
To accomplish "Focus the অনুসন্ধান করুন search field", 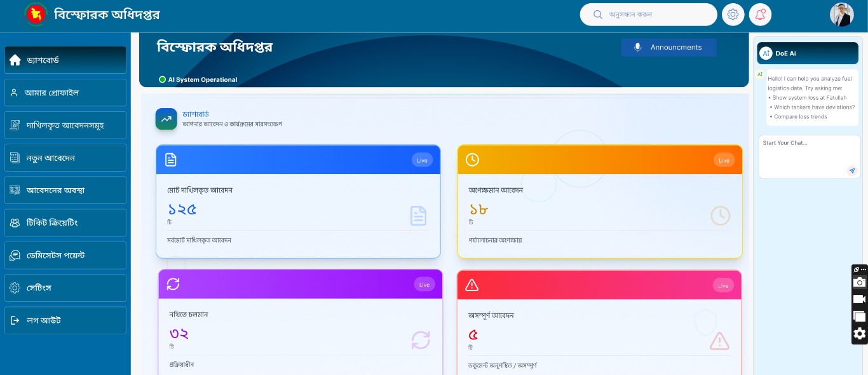I will (648, 15).
